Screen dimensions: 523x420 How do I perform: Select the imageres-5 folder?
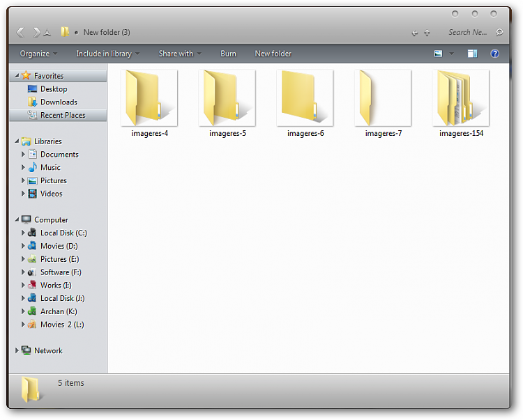coord(227,104)
